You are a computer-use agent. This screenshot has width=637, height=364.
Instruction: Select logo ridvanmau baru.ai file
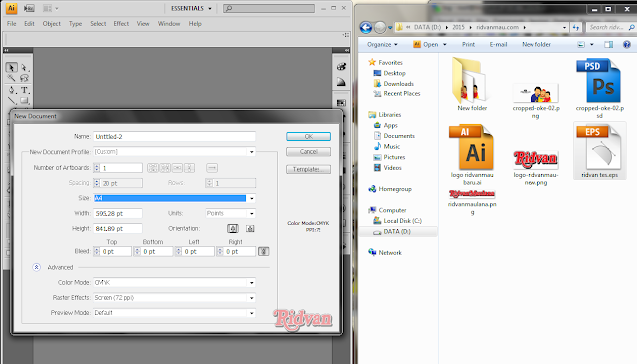pyautogui.click(x=472, y=155)
